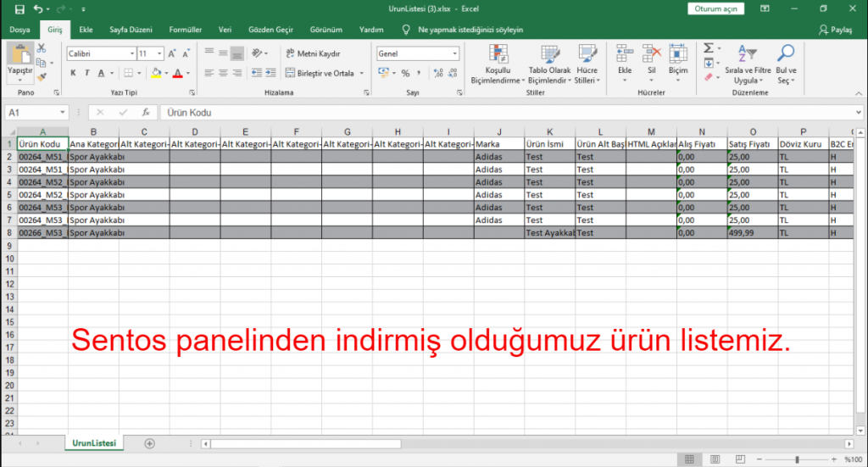Add a new sheet with plus button
Screen dimensions: 868x467
tap(150, 443)
